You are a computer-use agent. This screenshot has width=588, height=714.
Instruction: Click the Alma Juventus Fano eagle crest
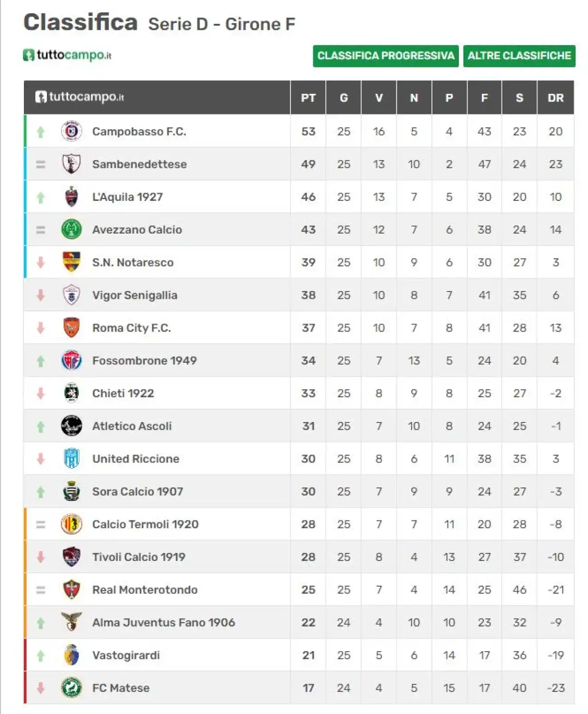click(x=71, y=622)
